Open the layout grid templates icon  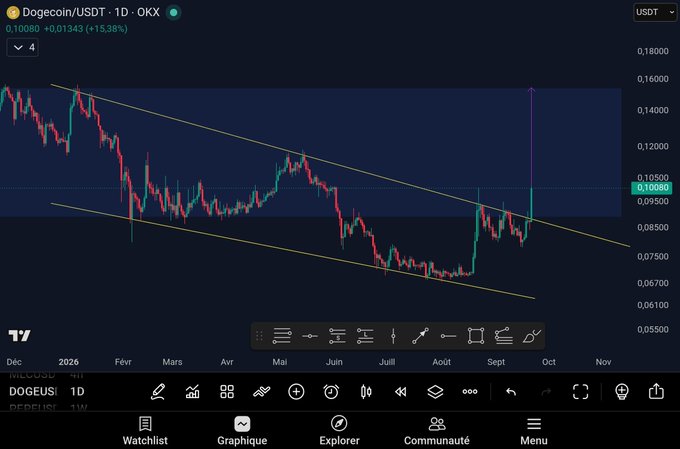pyautogui.click(x=227, y=392)
